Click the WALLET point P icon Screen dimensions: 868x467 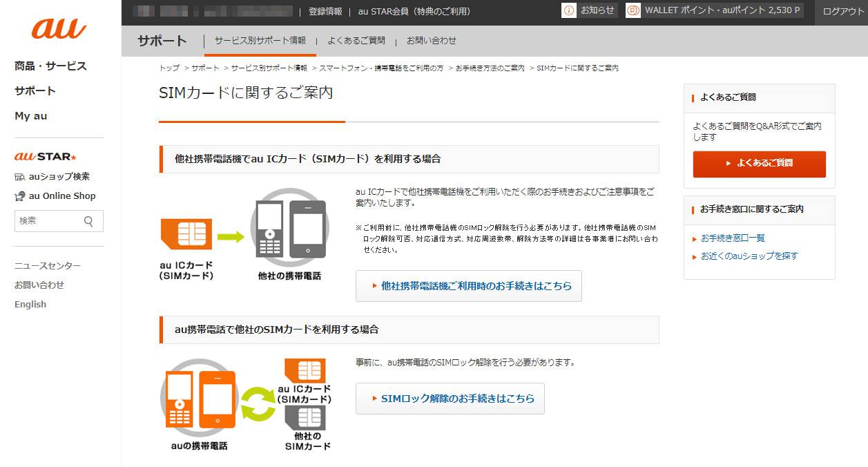point(633,10)
